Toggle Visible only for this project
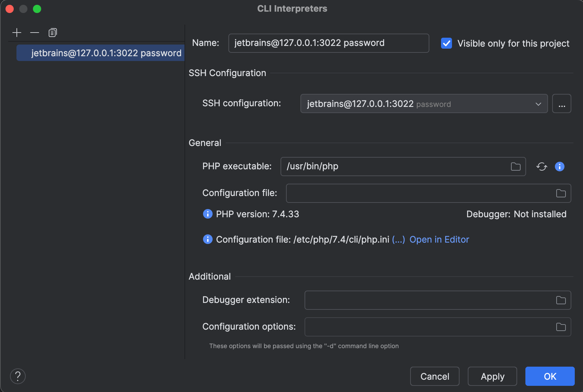This screenshot has width=583, height=392. (447, 43)
